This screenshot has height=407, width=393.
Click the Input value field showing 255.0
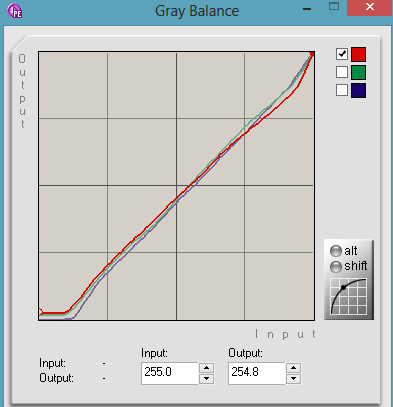click(x=170, y=373)
